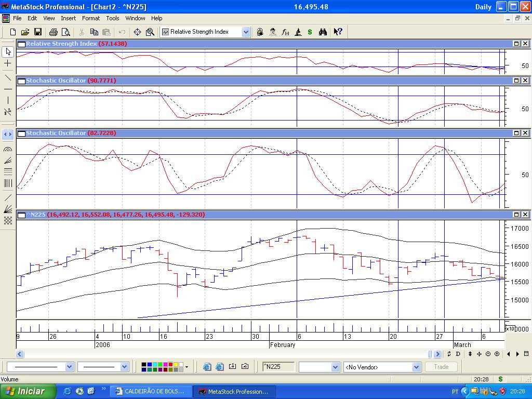Maximize the ^N225 price pane
The image size is (532, 399).
[517, 215]
